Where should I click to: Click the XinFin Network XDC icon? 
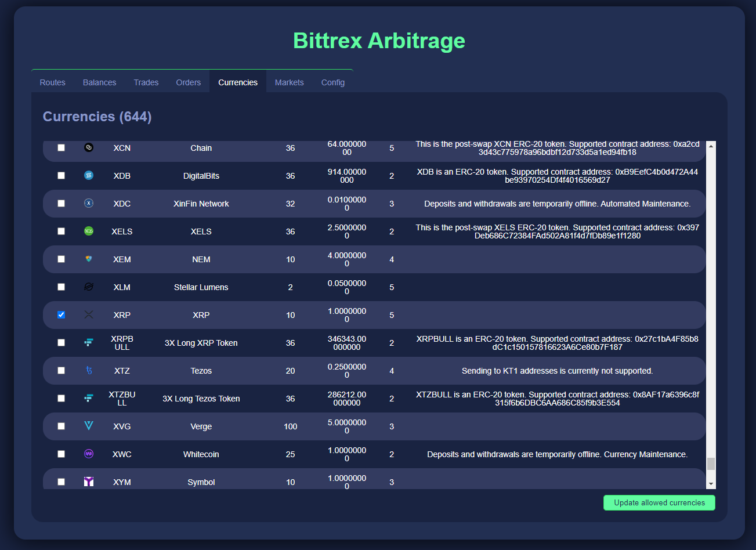[89, 203]
